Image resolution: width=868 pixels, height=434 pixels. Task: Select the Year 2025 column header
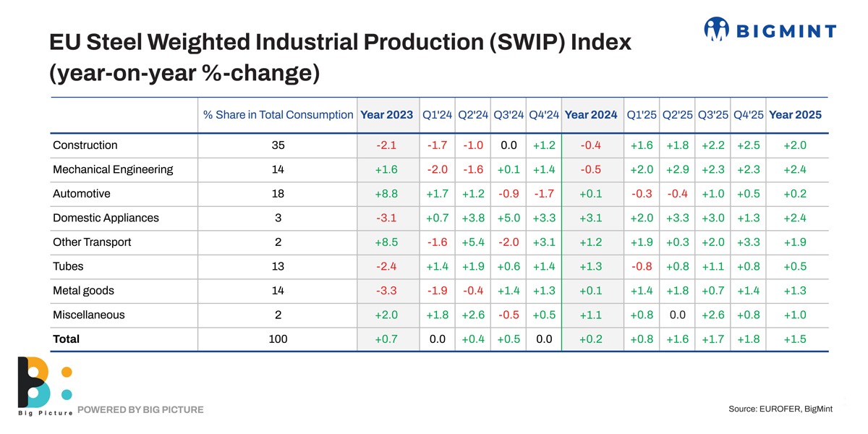point(795,115)
